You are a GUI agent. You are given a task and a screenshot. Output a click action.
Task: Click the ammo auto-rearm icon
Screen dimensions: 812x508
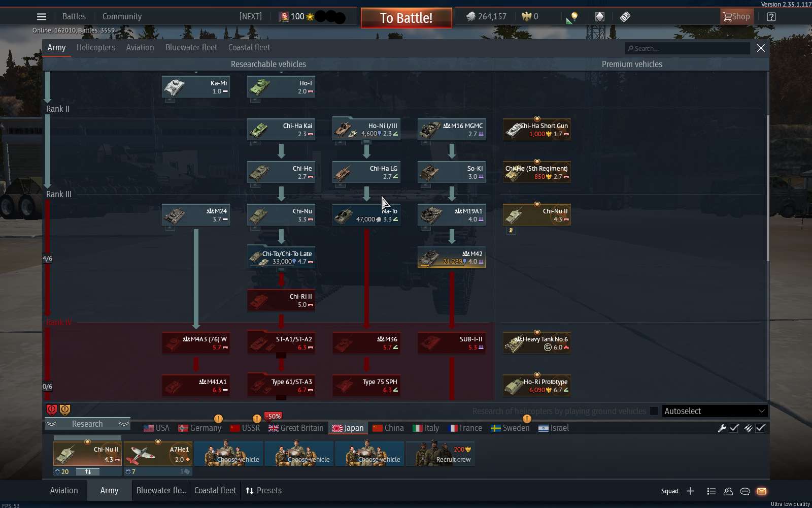(748, 428)
